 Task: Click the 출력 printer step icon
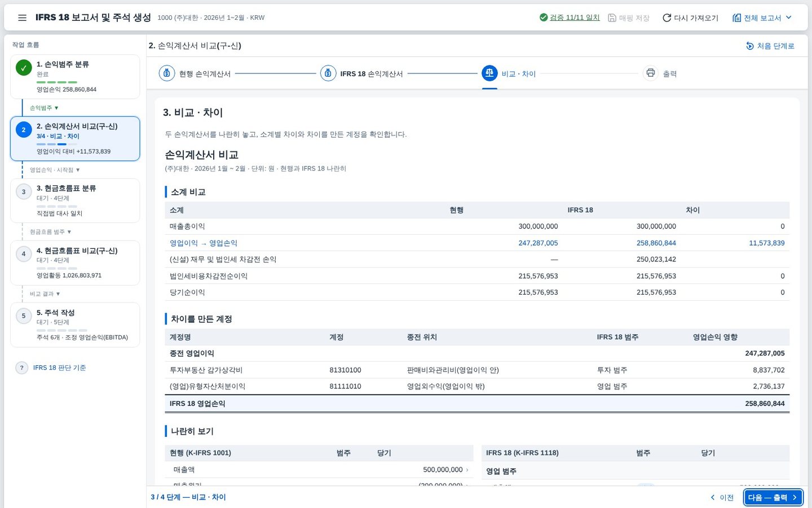[x=651, y=73]
